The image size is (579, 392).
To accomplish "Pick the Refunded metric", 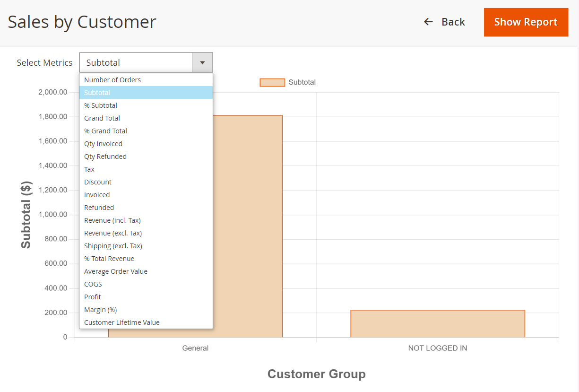I will (x=146, y=208).
